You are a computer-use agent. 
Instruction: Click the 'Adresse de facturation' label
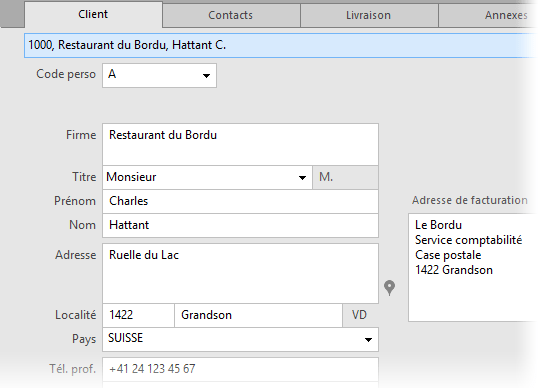pyautogui.click(x=470, y=200)
